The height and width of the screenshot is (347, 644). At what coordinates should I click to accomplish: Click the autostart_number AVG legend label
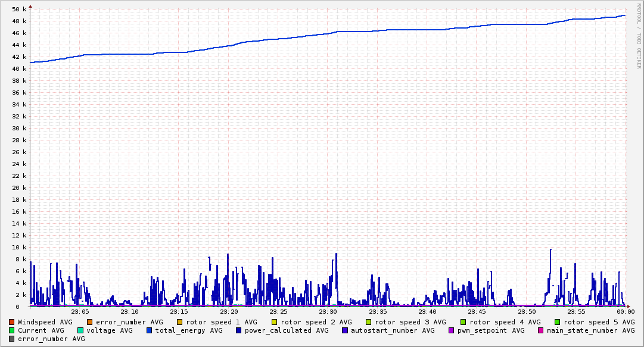point(393,330)
